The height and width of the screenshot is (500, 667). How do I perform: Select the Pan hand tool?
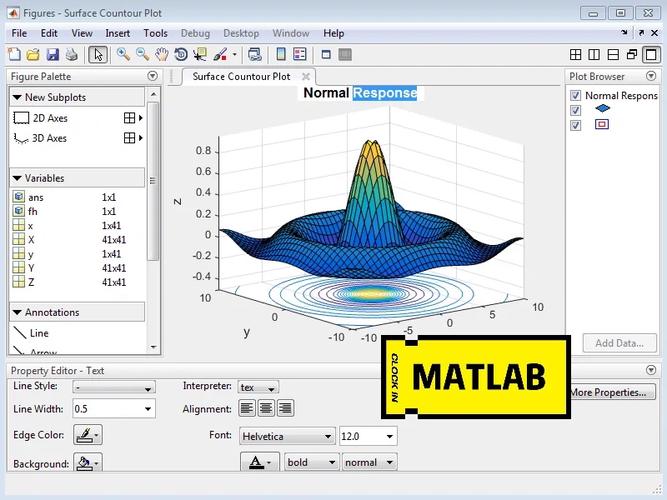click(162, 54)
